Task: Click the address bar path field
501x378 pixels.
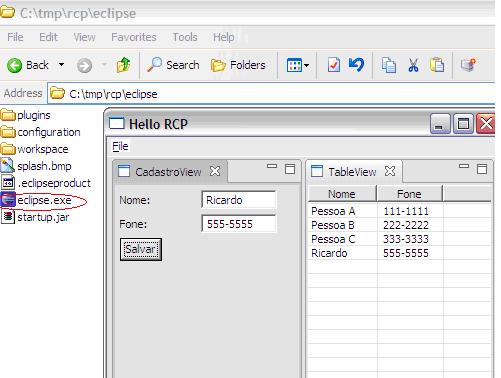Action: (271, 94)
